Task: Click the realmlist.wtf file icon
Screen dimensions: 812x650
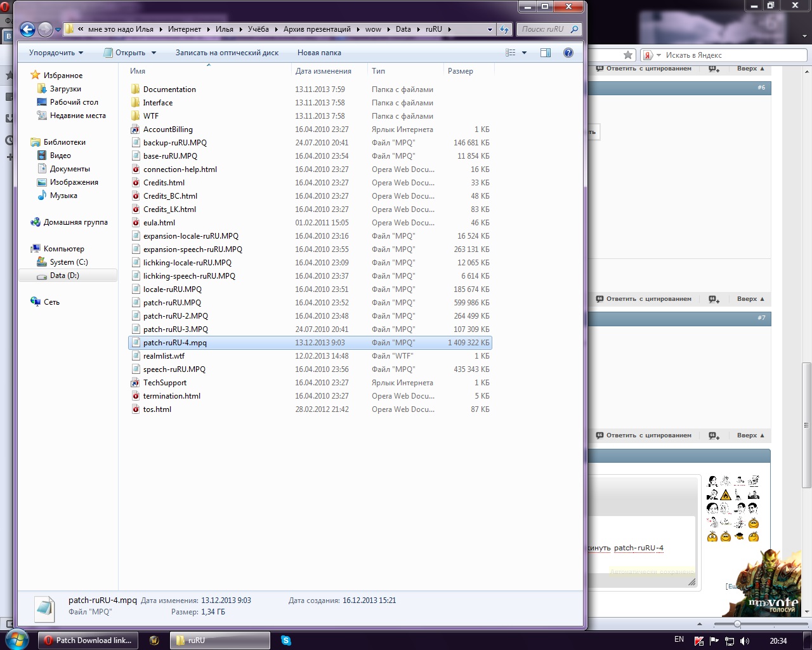Action: click(135, 355)
